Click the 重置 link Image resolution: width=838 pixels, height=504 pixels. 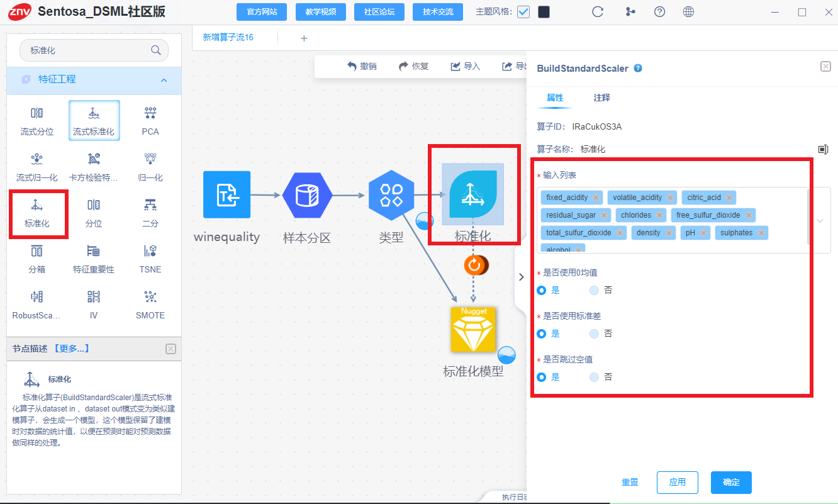pos(630,483)
